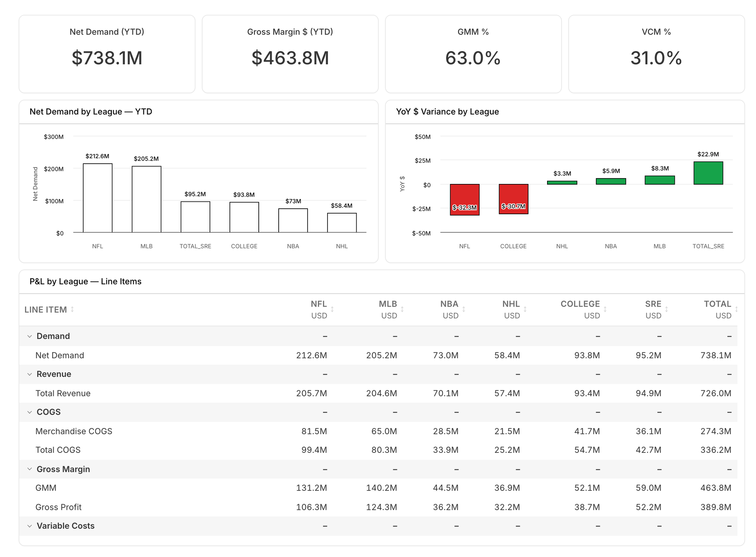The image size is (756, 557).
Task: Click the Merchandise COGS row label
Action: pos(74,431)
